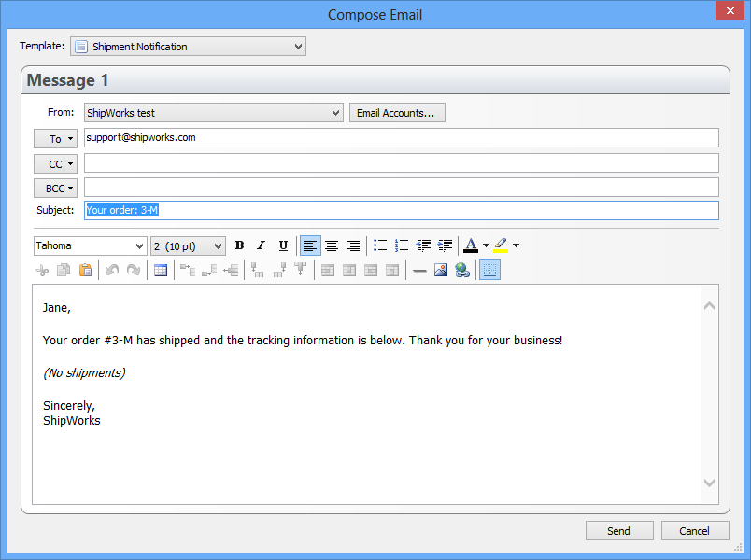Open Email Accounts settings
This screenshot has width=751, height=560.
click(397, 113)
